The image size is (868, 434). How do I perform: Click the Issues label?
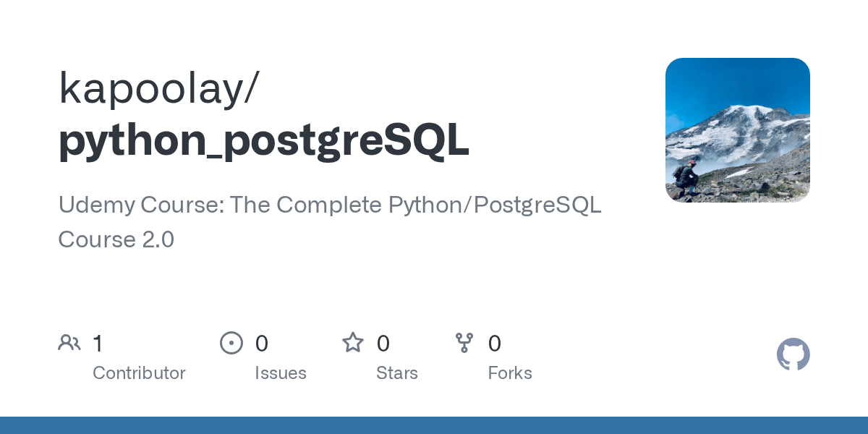pyautogui.click(x=281, y=373)
